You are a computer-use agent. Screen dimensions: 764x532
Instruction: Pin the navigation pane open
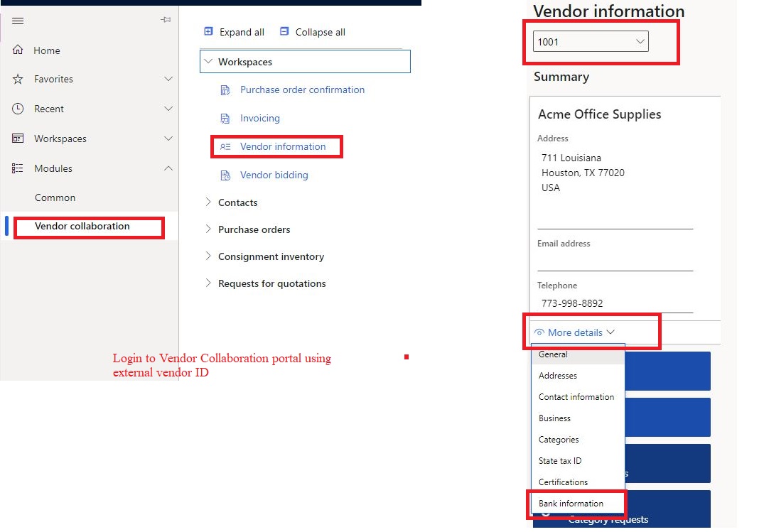pyautogui.click(x=165, y=20)
